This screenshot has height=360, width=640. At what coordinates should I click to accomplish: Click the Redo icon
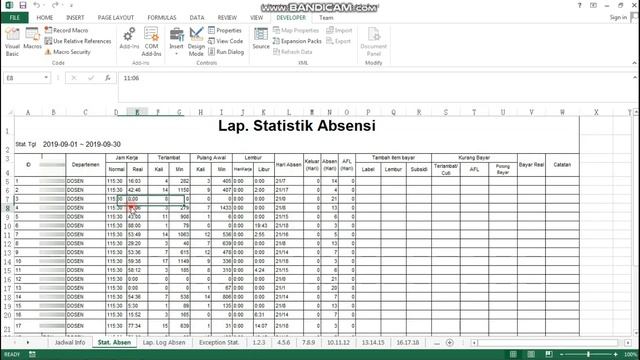(x=55, y=5)
